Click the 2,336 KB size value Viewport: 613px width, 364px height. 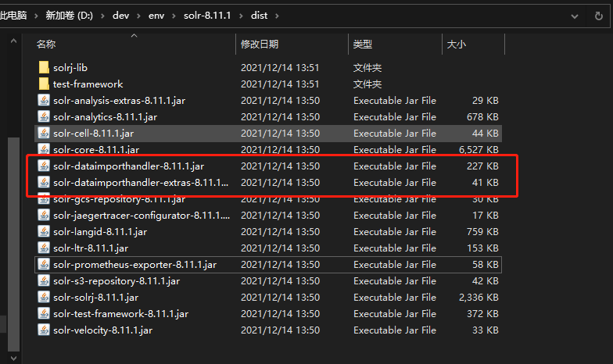[x=479, y=297]
